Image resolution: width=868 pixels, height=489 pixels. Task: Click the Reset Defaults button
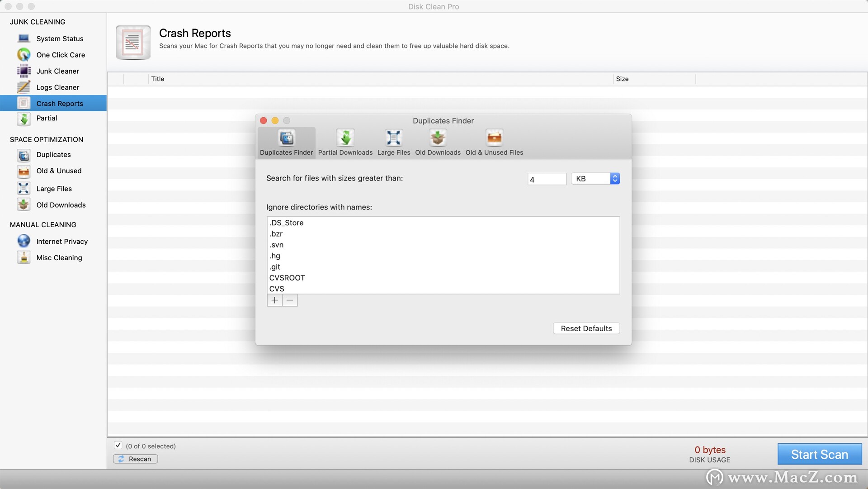point(586,328)
